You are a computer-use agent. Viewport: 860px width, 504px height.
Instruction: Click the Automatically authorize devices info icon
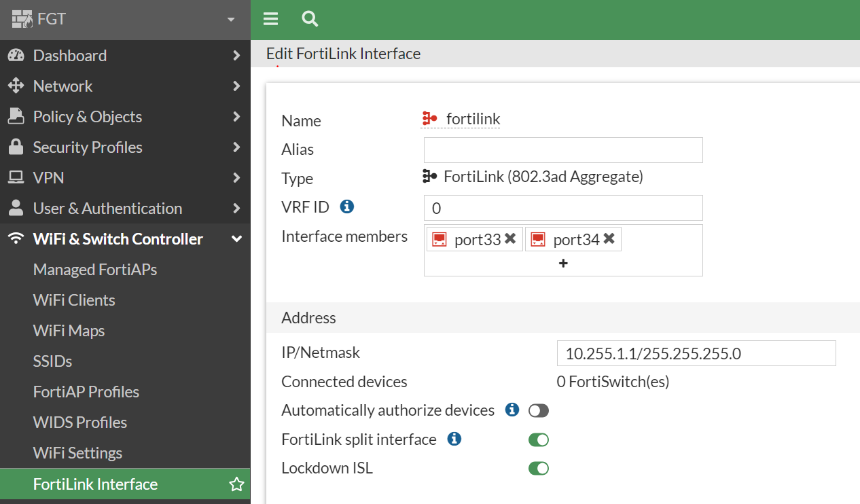point(512,410)
